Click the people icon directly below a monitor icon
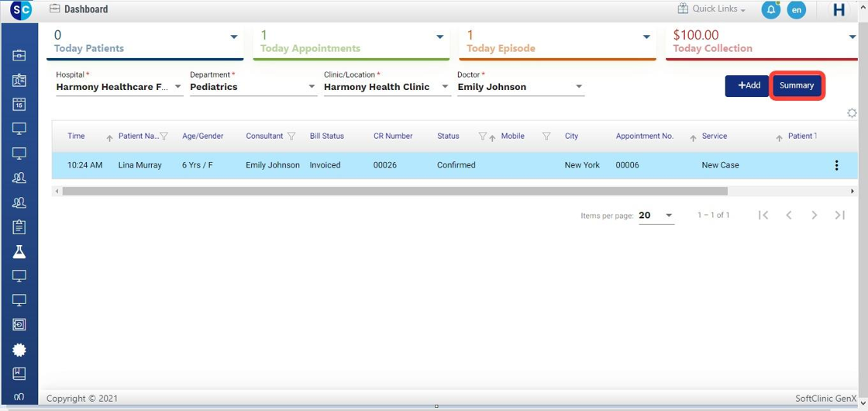This screenshot has width=868, height=411. click(19, 178)
